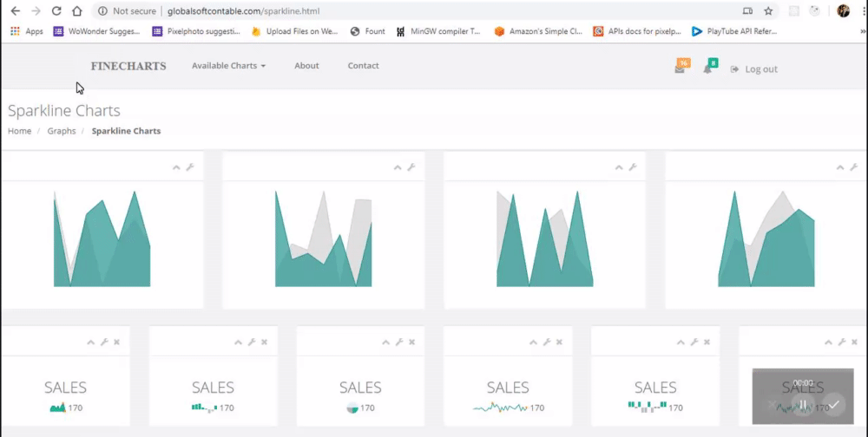The height and width of the screenshot is (437, 868).
Task: Open the mail notifications envelope icon
Action: tap(680, 69)
